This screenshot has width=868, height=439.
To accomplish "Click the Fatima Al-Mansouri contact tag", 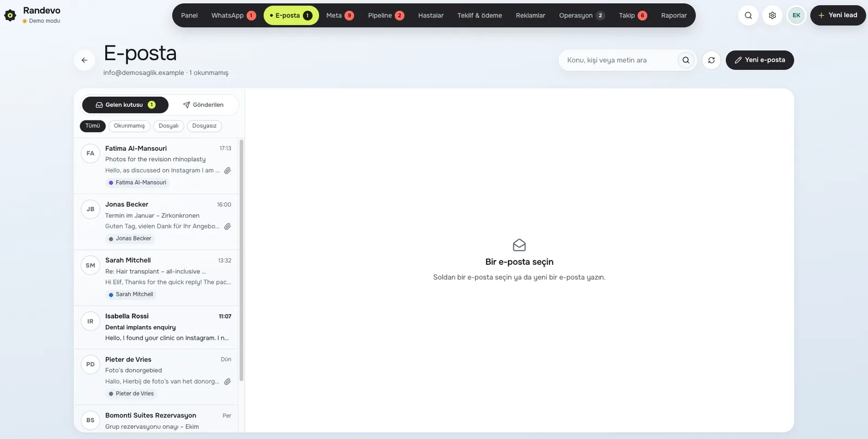I will pos(138,183).
